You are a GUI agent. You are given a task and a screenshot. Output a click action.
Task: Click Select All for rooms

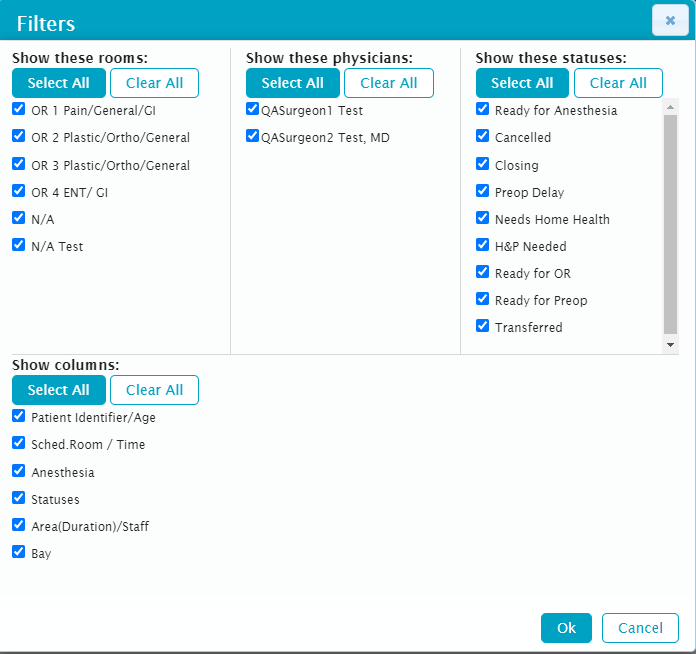tap(58, 83)
